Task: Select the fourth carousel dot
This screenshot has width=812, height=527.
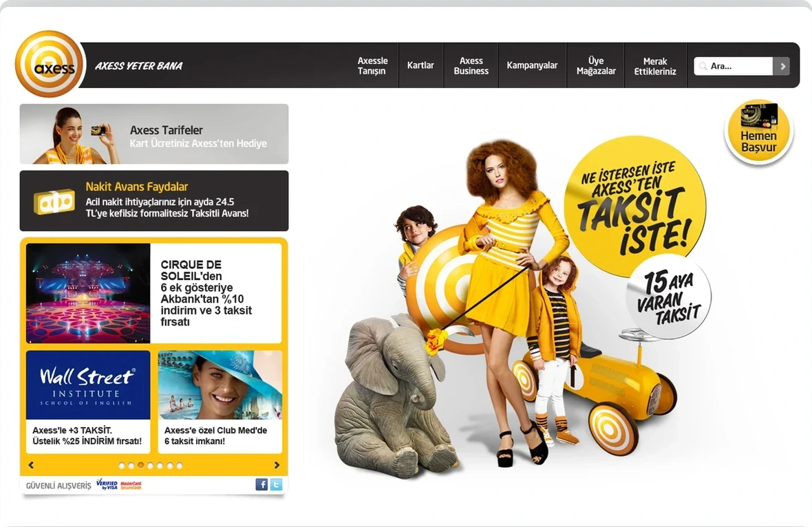Action: [150, 465]
